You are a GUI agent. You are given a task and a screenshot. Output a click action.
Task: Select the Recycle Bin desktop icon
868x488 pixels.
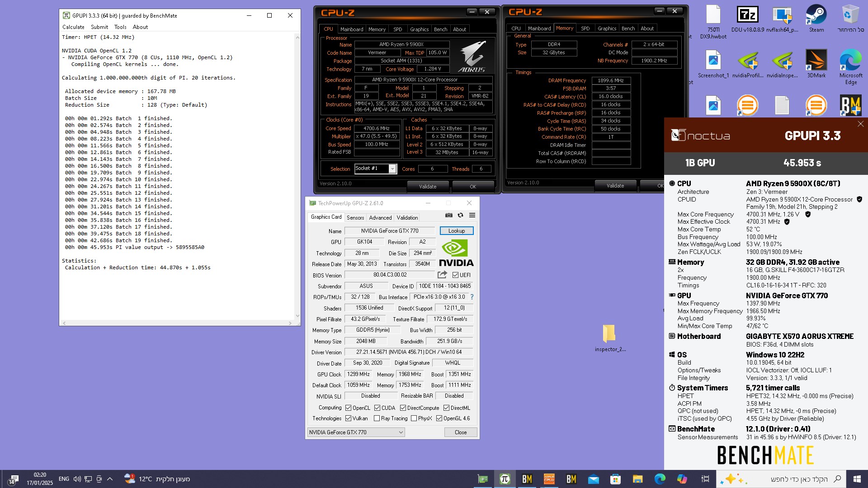click(850, 19)
